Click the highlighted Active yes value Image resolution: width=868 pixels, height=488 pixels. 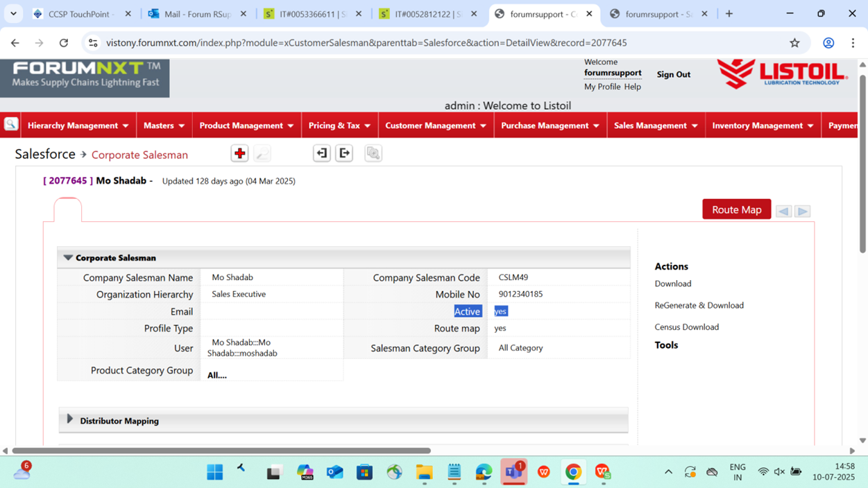(x=501, y=311)
